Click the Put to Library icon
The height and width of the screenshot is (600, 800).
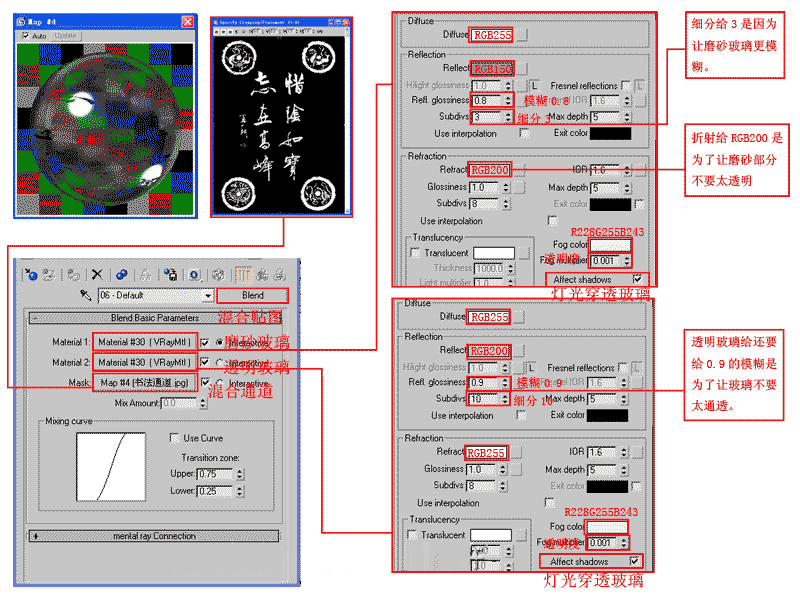click(x=170, y=275)
